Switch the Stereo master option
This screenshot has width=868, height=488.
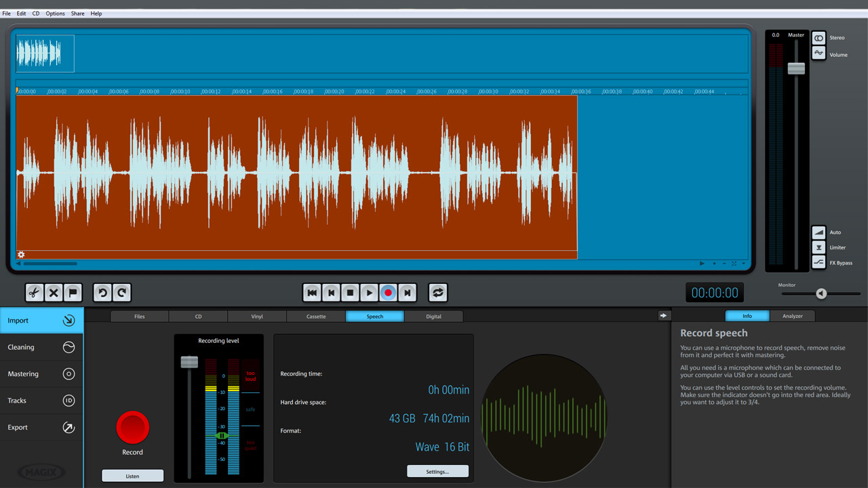[819, 38]
